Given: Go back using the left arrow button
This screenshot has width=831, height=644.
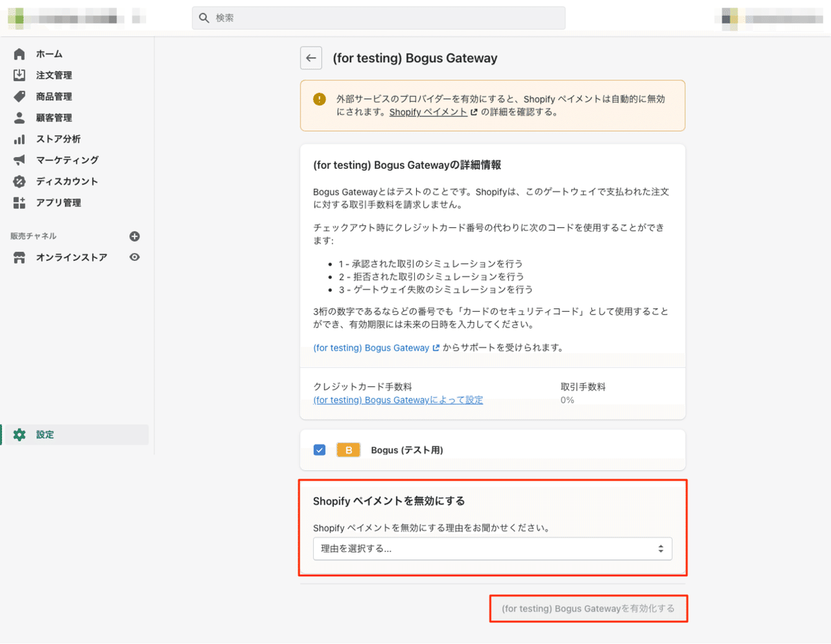Looking at the screenshot, I should pos(311,58).
